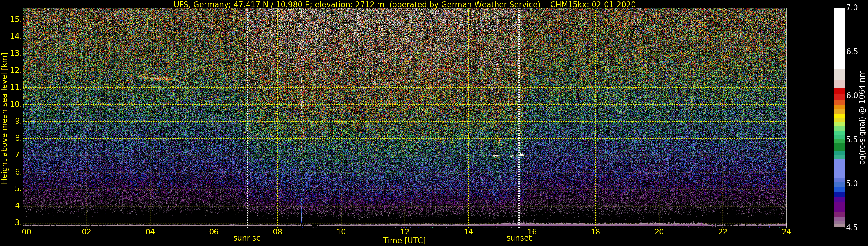Click height axis tick '15.'

coord(16,20)
